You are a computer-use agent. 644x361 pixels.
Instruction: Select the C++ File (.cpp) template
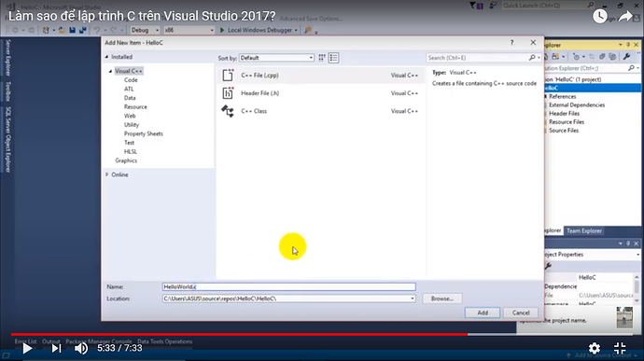[320, 76]
